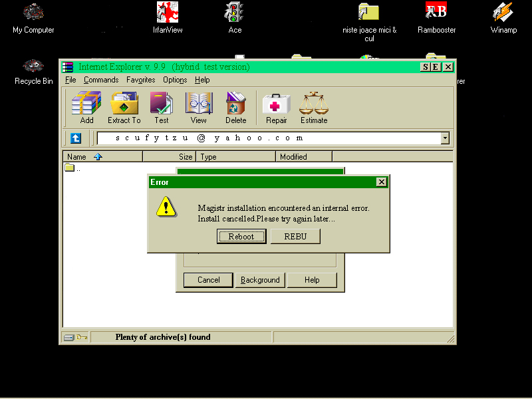Open the Favorites menu

(141, 80)
